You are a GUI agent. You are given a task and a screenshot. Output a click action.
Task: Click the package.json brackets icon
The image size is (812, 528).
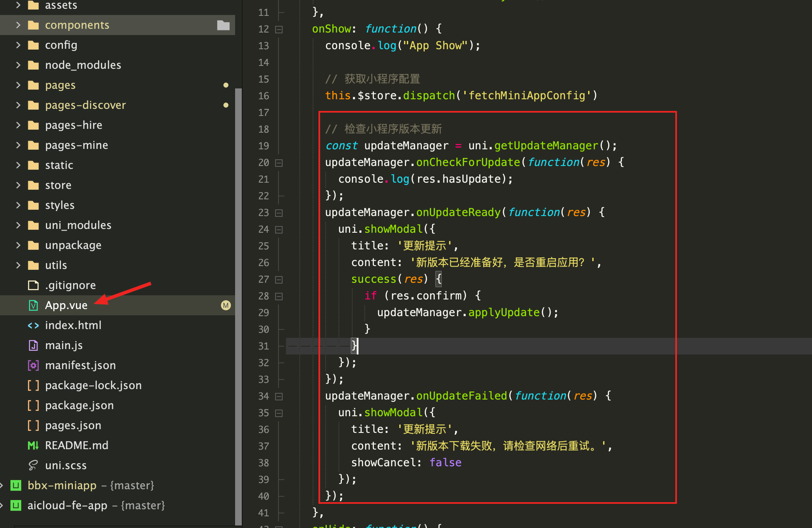click(33, 405)
